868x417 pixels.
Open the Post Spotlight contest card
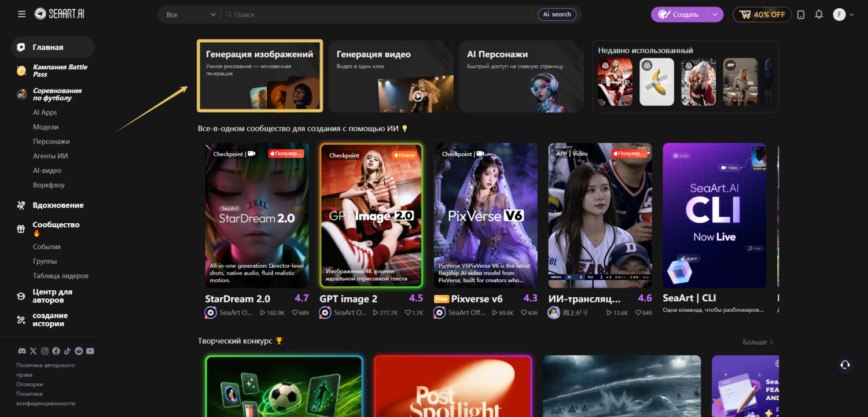[x=453, y=386]
